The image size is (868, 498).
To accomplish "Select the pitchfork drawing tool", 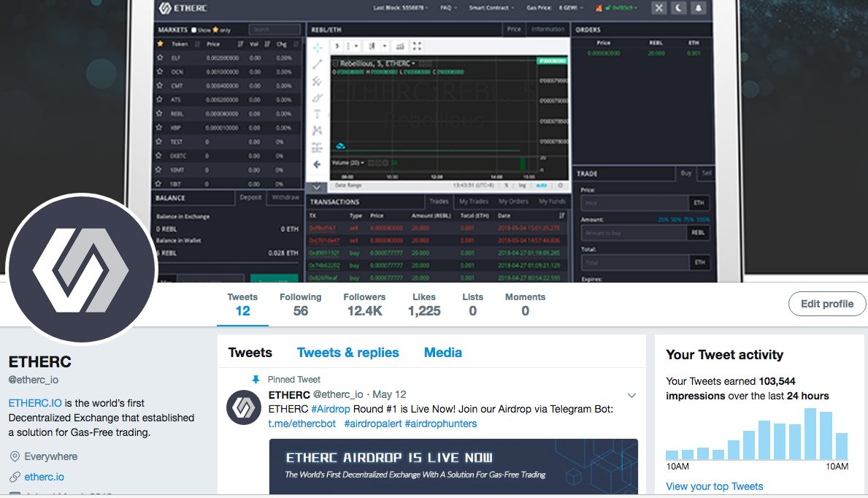I will tap(318, 82).
